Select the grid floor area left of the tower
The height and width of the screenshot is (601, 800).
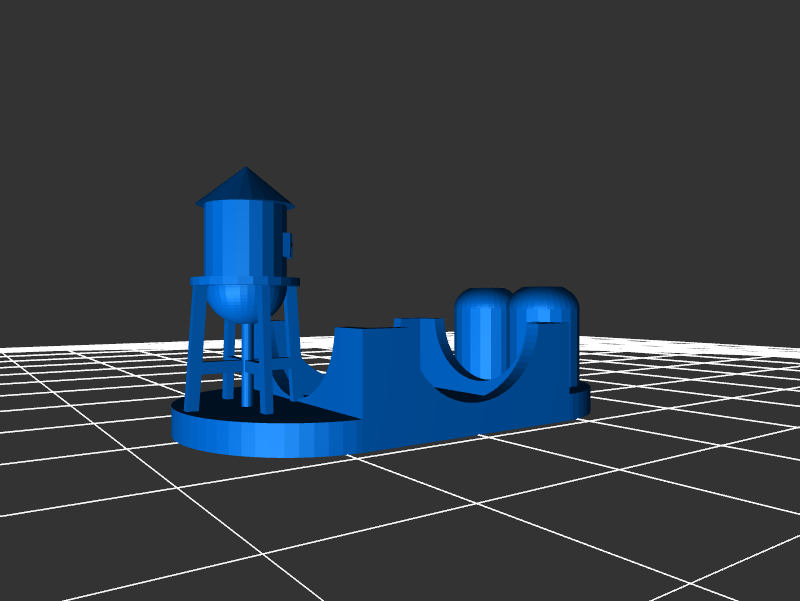pos(80,400)
